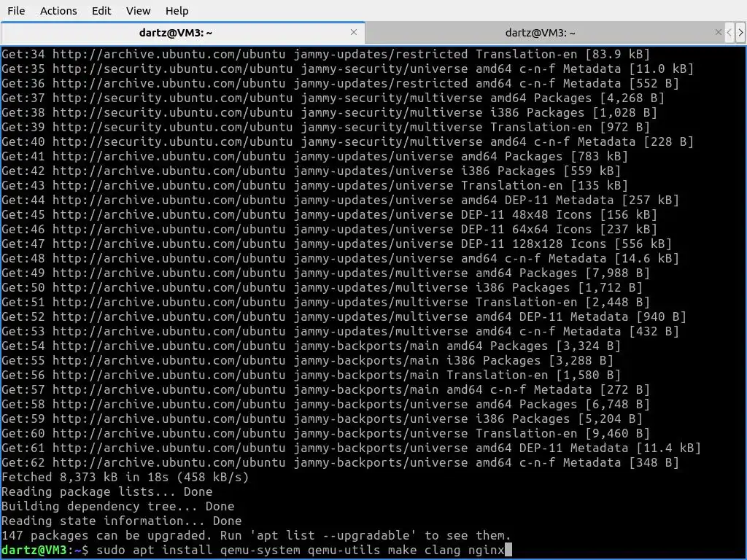Click the Get:58 backports/universe amd64 Packages line
The height and width of the screenshot is (560, 747).
[326, 404]
